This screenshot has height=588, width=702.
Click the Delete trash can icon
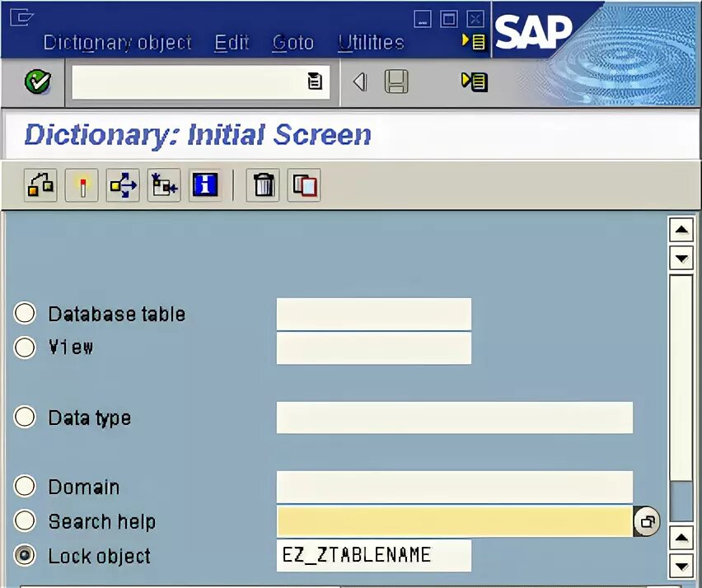pos(264,184)
